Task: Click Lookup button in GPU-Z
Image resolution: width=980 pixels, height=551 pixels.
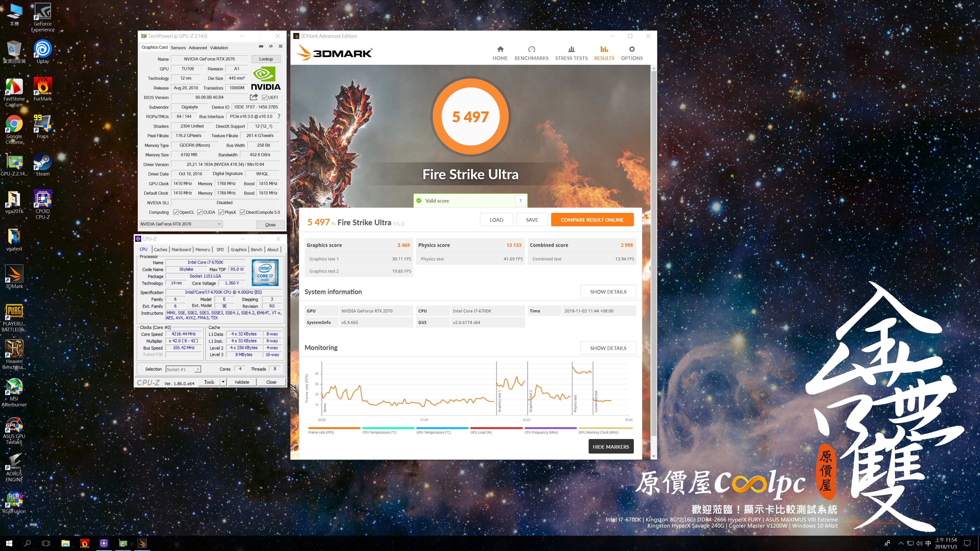Action: click(266, 59)
